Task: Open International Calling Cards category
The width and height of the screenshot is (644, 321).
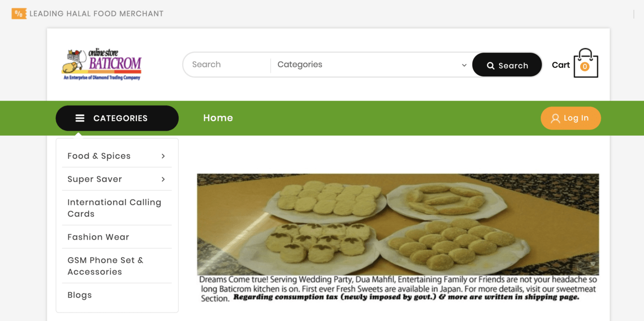Action: (114, 208)
